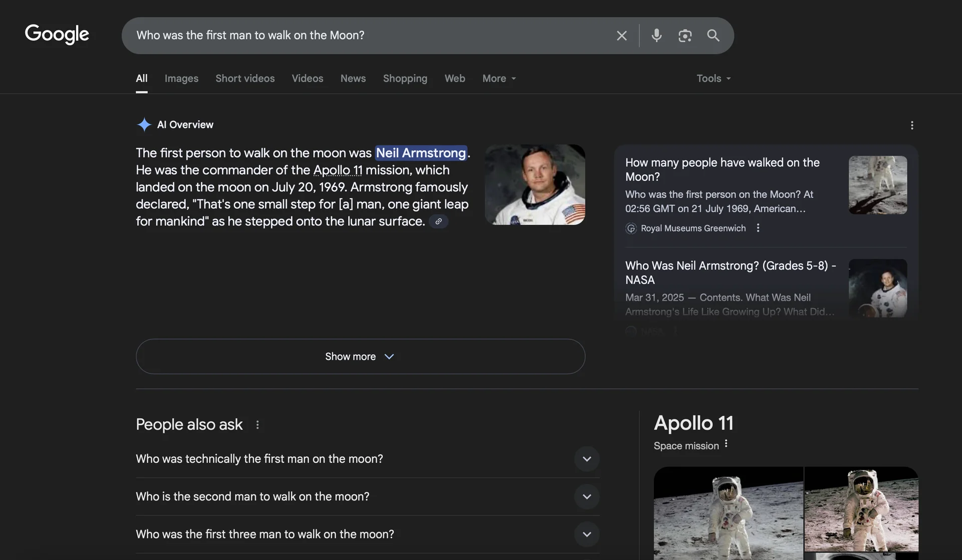Open the People also ask three-dot menu
Viewport: 962px width, 560px height.
(x=257, y=424)
